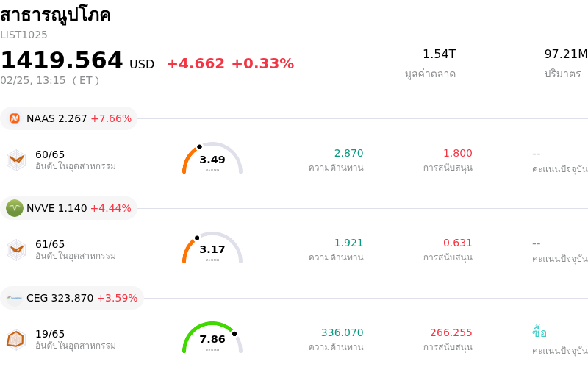
Task: Open the CEG 323.870 stock chip
Action: 72,298
